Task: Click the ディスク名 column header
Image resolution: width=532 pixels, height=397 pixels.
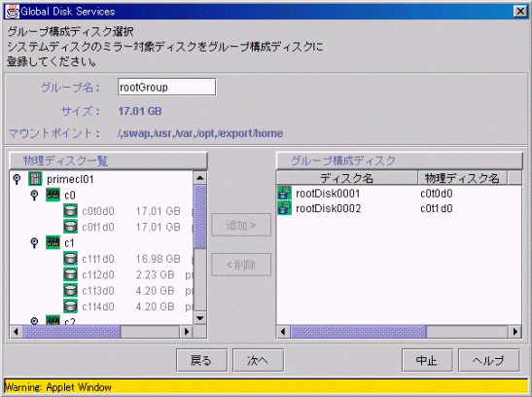Action: click(347, 178)
